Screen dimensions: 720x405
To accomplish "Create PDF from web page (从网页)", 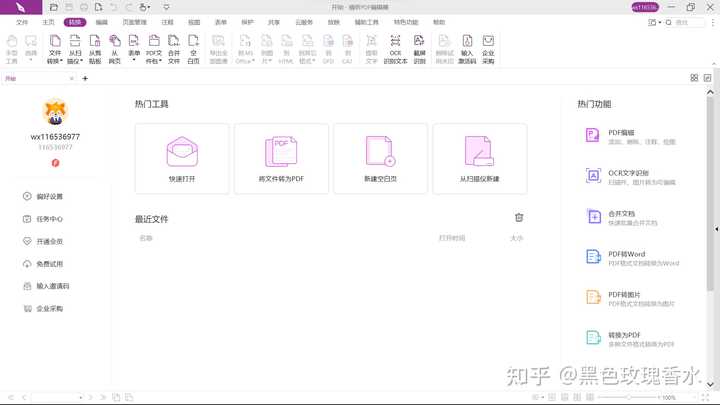I will (x=114, y=49).
